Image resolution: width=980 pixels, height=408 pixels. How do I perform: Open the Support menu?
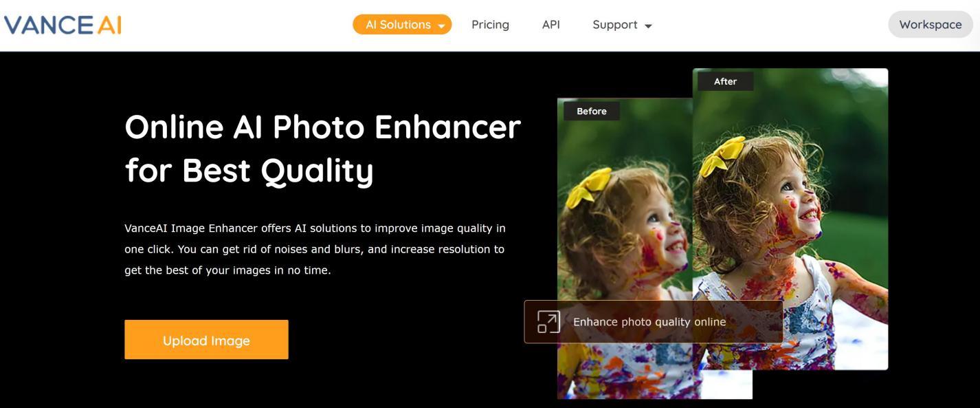(622, 25)
